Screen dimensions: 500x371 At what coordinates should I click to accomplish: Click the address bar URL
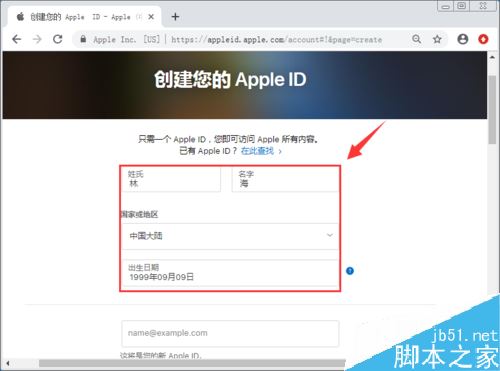(x=277, y=40)
